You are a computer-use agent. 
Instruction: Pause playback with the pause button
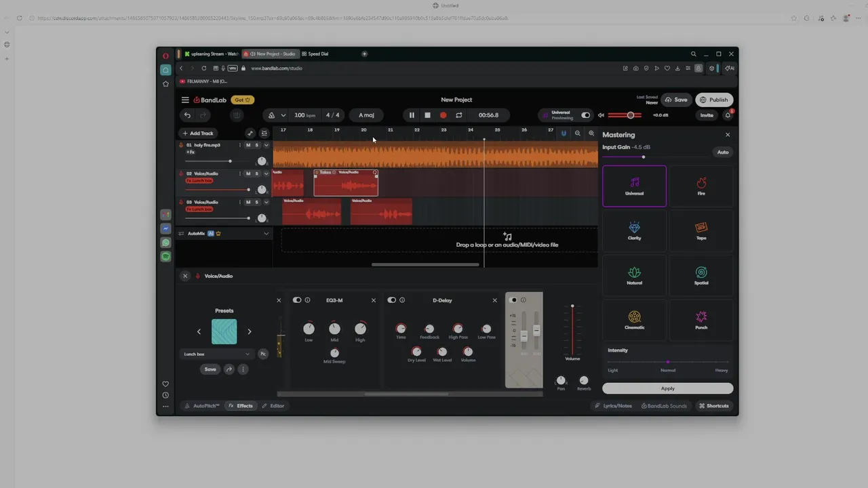411,115
